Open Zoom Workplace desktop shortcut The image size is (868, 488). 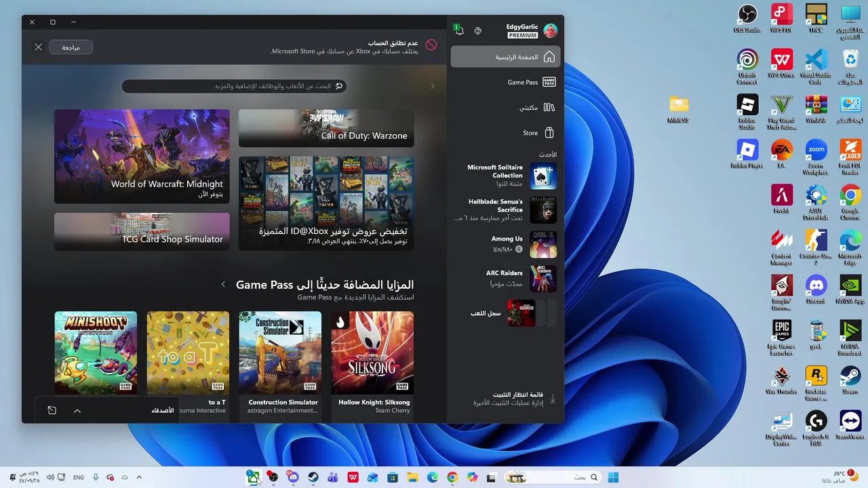(816, 157)
